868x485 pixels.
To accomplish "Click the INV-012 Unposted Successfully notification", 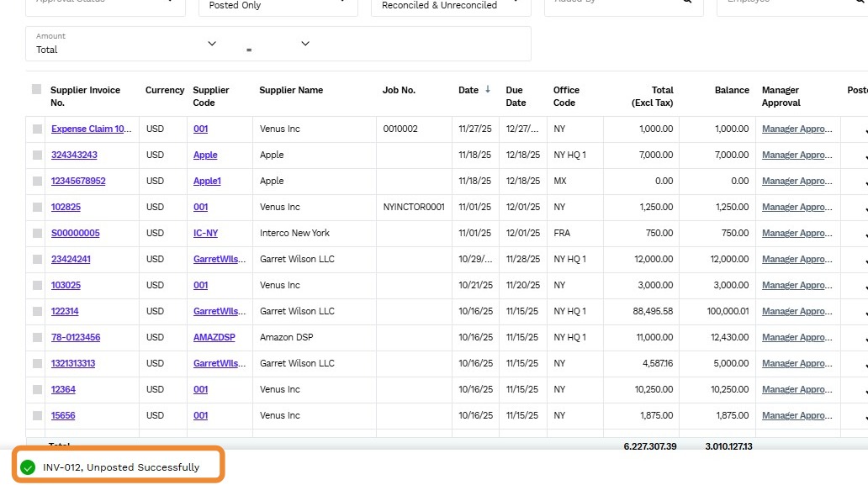I will point(121,467).
